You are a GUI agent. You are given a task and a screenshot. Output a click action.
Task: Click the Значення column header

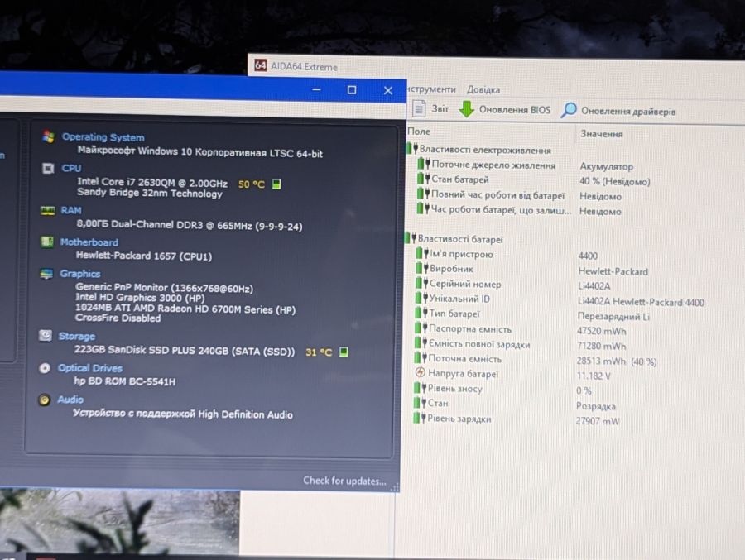[602, 134]
